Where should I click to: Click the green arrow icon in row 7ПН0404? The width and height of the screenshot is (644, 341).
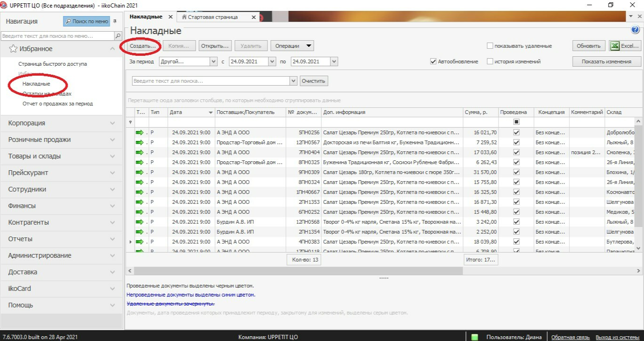(139, 152)
